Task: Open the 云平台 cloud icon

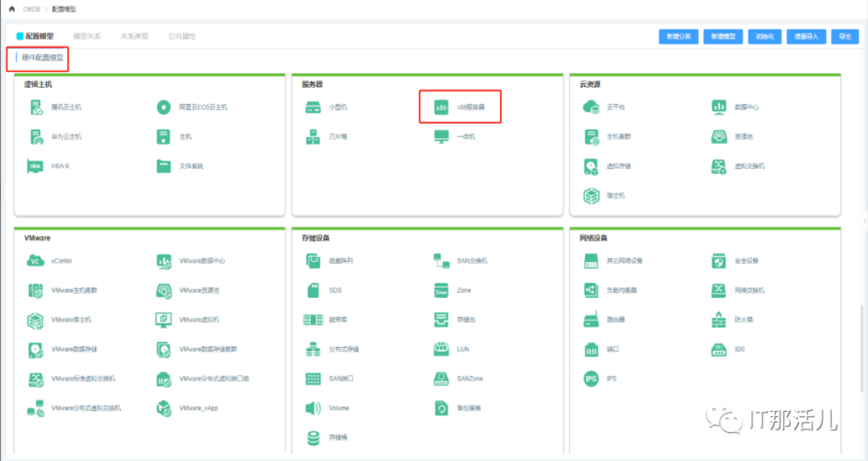Action: coord(591,107)
